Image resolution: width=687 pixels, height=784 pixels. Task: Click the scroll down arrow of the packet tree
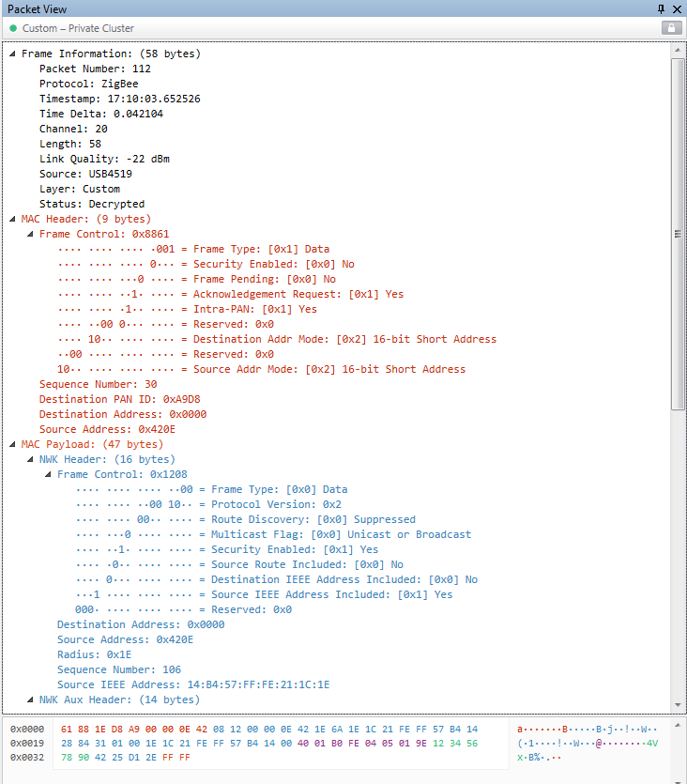pyautogui.click(x=679, y=704)
